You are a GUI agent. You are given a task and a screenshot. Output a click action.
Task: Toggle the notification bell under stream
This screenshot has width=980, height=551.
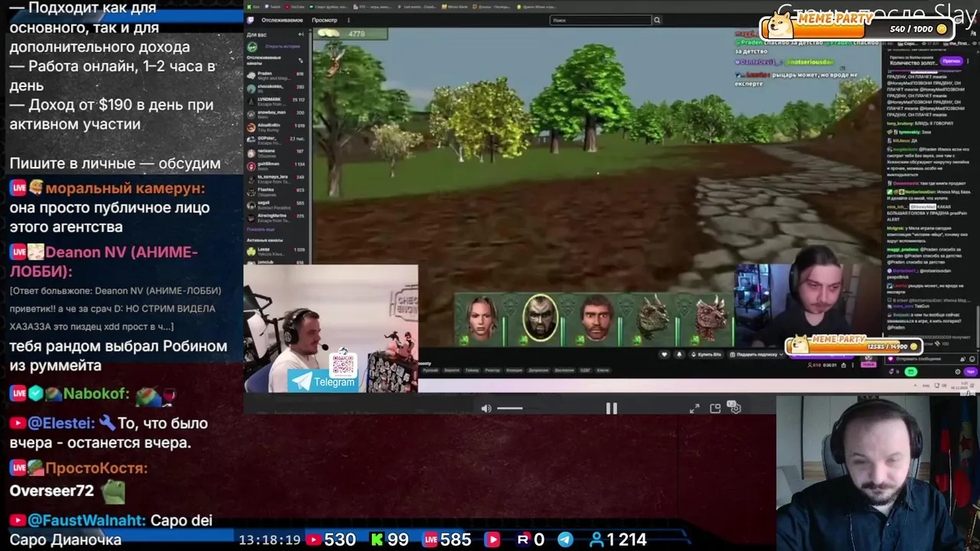click(679, 354)
